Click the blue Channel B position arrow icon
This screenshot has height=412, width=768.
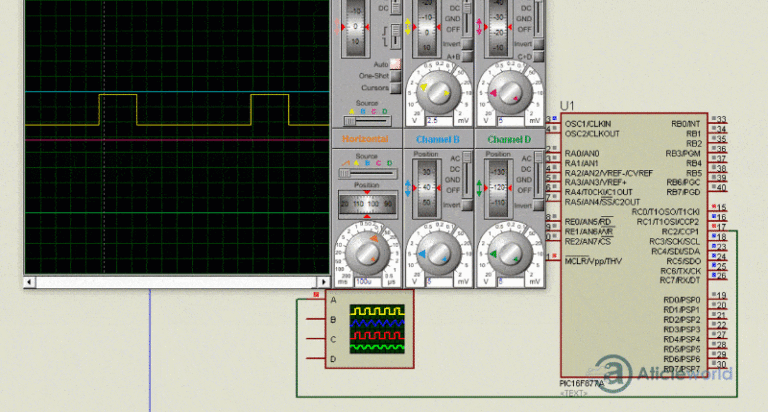(x=408, y=188)
